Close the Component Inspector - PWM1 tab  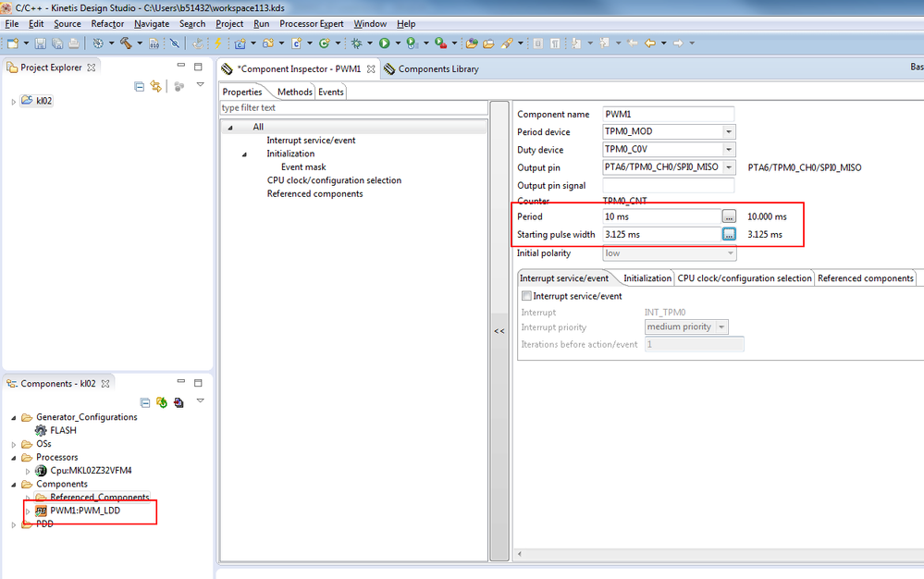[x=371, y=69]
